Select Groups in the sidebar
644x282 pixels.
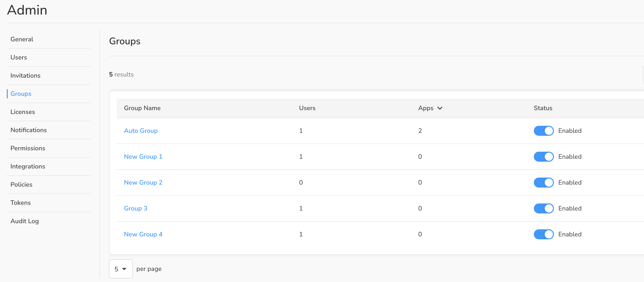(21, 94)
